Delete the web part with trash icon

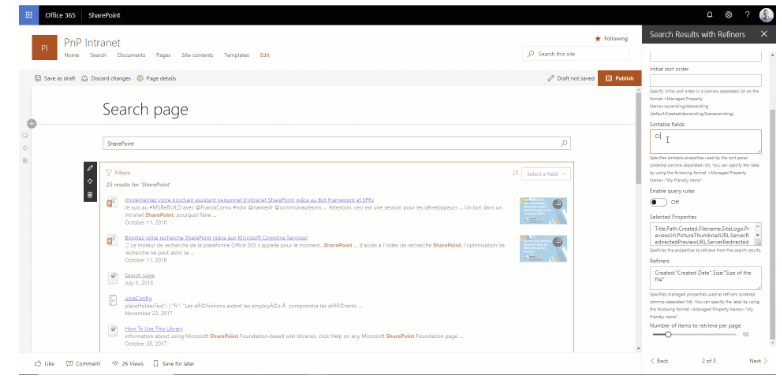pyautogui.click(x=90, y=195)
